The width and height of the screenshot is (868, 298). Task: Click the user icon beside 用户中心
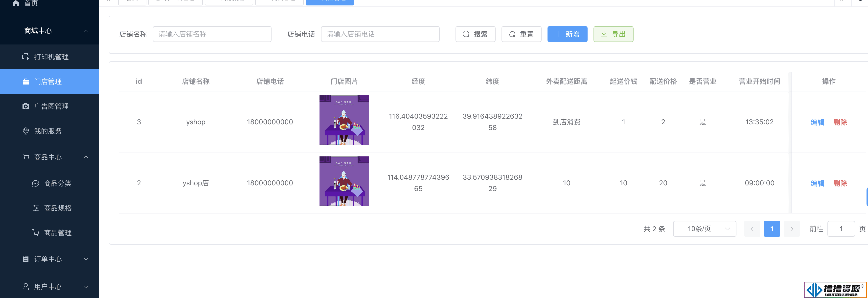click(x=26, y=287)
